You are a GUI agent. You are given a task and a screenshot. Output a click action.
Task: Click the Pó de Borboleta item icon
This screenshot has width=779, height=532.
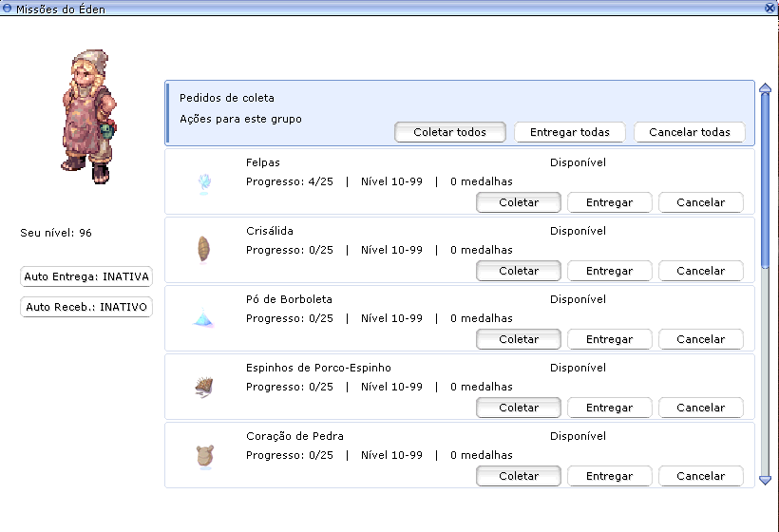click(203, 318)
